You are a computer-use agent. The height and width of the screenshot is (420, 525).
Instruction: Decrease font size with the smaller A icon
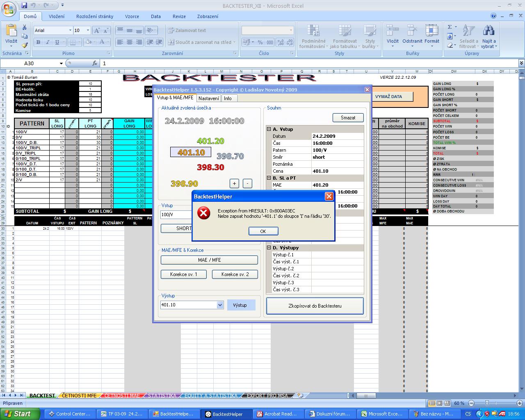coord(106,30)
